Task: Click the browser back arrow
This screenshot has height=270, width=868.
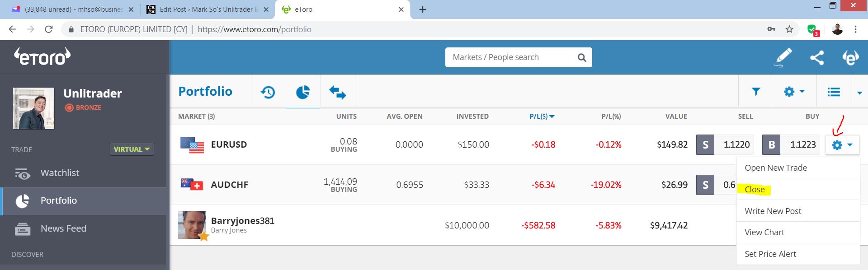Action: 12,29
